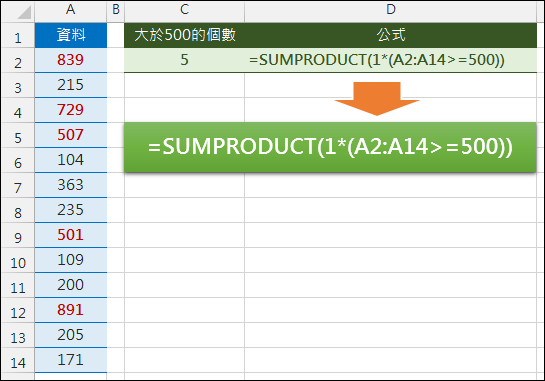
Task: Select row 13 header
Action: [x=18, y=336]
